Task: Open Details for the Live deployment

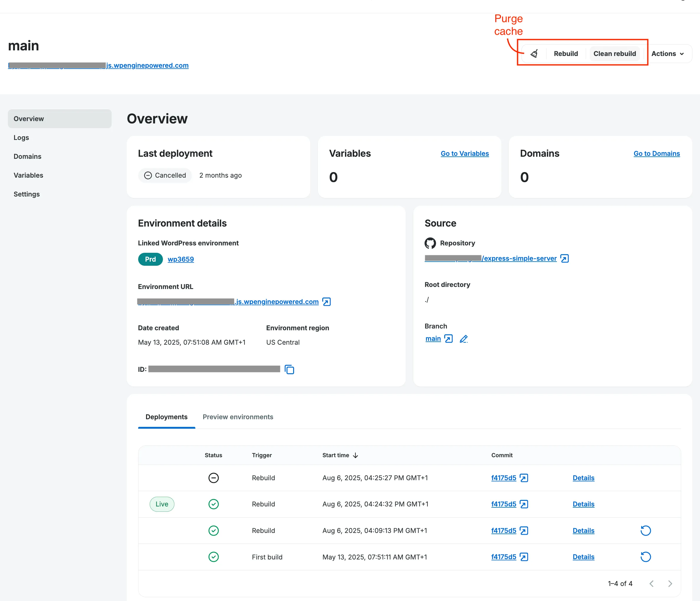Action: coord(583,504)
